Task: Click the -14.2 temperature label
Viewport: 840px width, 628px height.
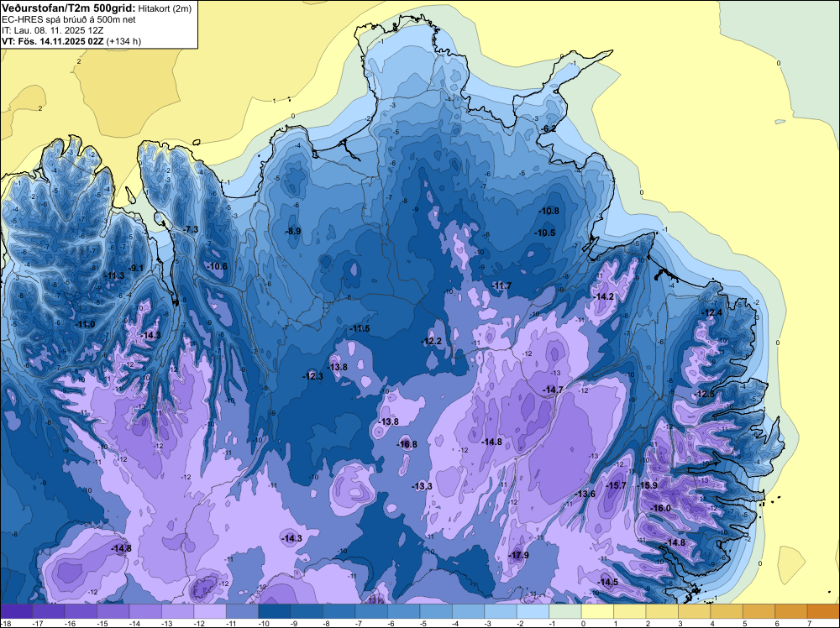Action: pos(605,296)
